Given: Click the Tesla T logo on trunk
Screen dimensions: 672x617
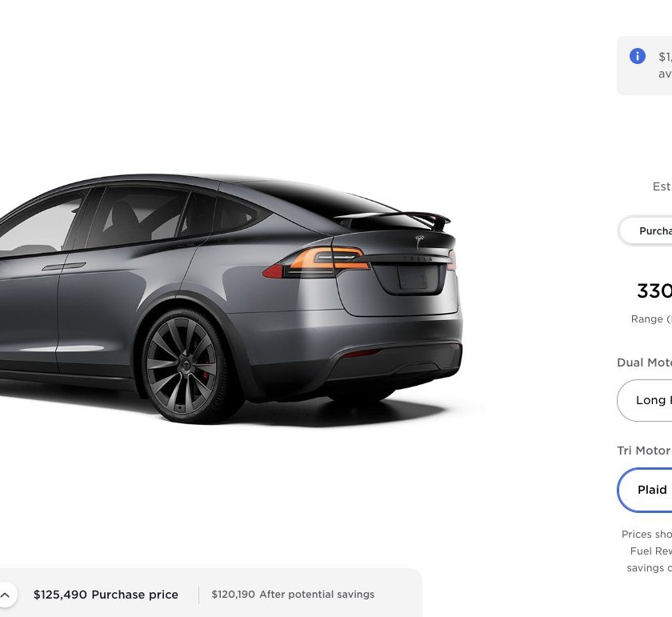Looking at the screenshot, I should [x=419, y=241].
